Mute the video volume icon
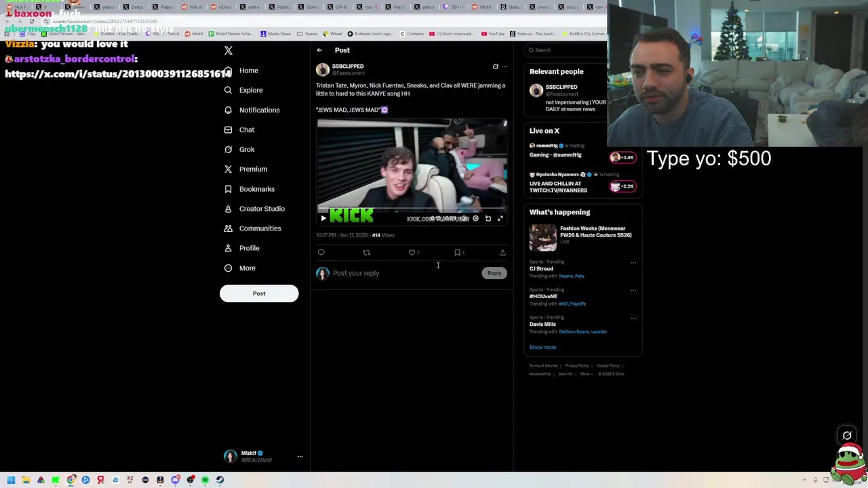This screenshot has width=868, height=488. point(464,218)
